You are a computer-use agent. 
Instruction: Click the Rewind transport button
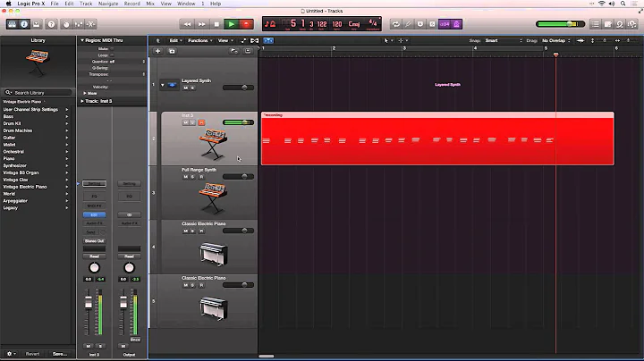coord(187,24)
